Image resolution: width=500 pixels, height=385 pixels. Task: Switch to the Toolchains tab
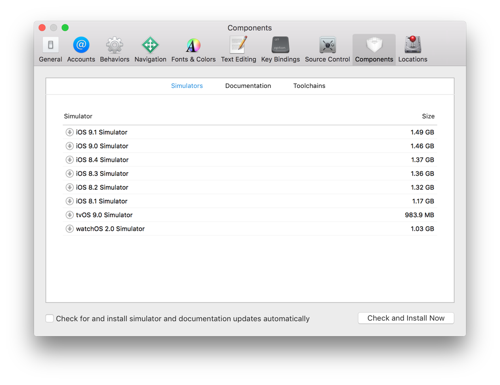tap(309, 86)
